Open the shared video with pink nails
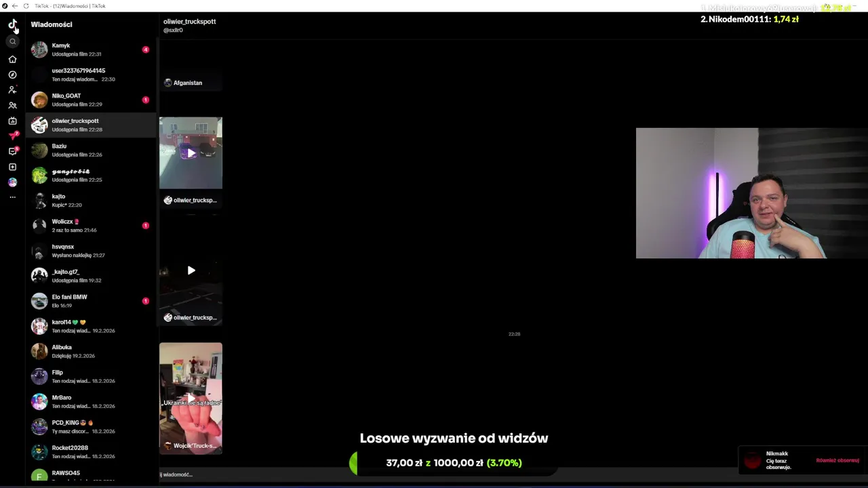 point(191,399)
